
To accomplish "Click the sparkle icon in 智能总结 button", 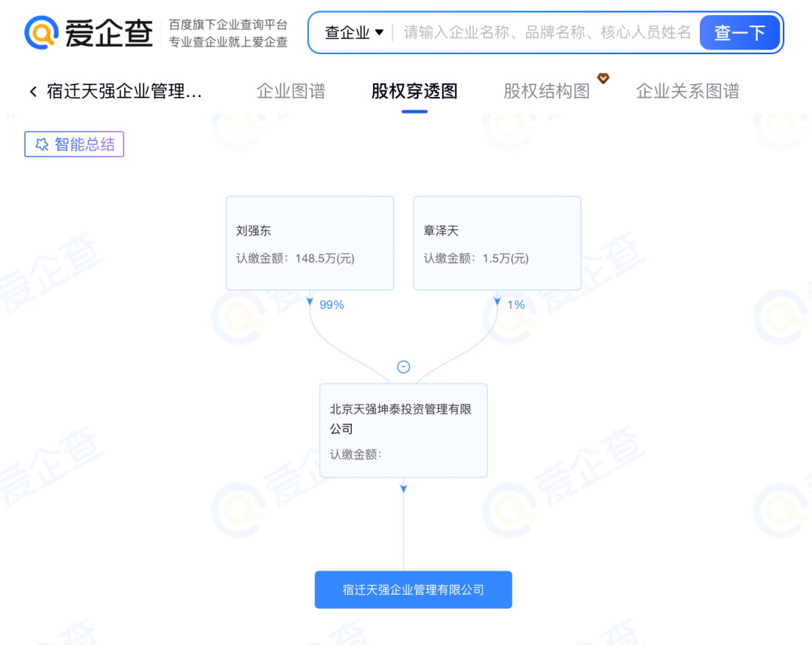I will coord(42,144).
